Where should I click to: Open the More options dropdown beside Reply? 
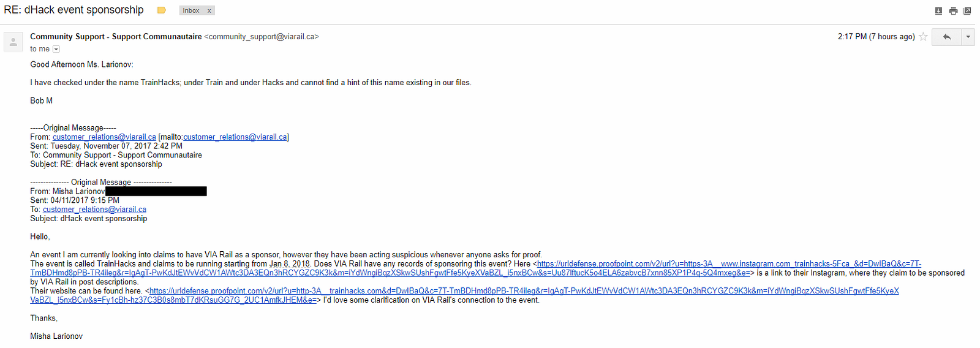click(968, 37)
